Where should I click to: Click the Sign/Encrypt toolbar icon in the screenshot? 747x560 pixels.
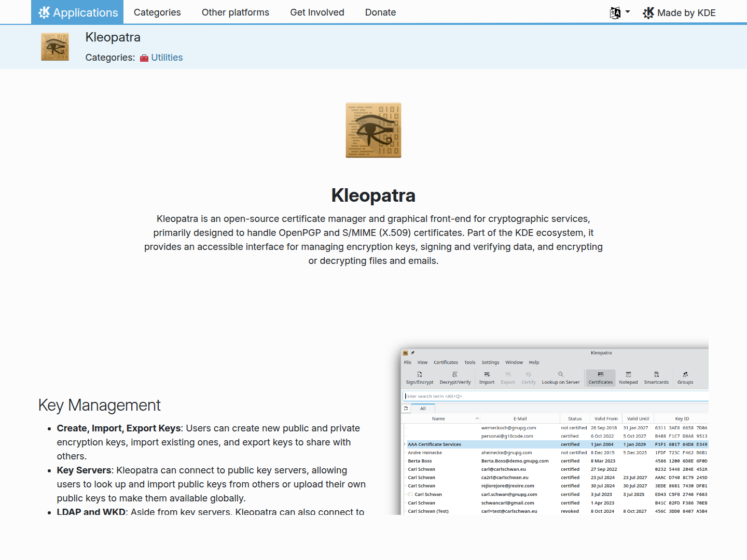click(420, 374)
